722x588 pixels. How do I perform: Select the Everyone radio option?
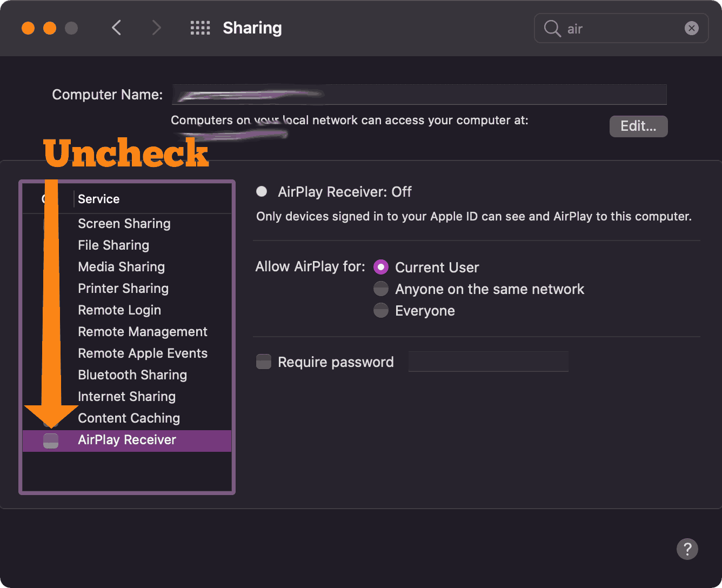click(381, 310)
